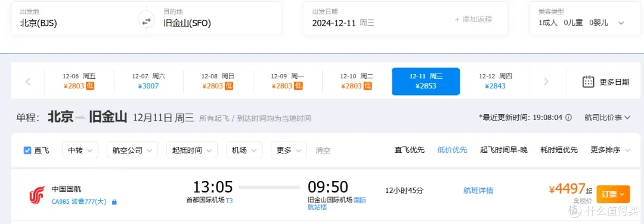This screenshot has height=224, width=644.
Task: Open the 更多 filter dropdown
Action: [x=289, y=150]
